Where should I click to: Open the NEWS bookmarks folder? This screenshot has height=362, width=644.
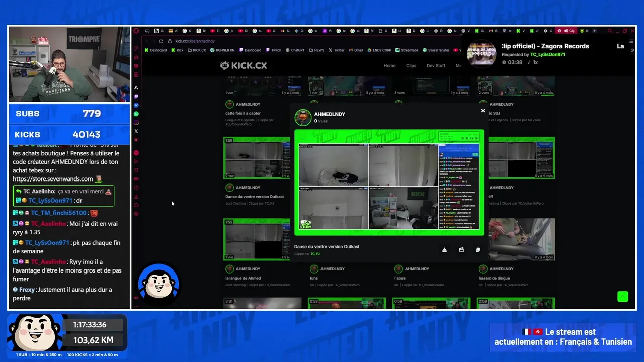pos(316,50)
